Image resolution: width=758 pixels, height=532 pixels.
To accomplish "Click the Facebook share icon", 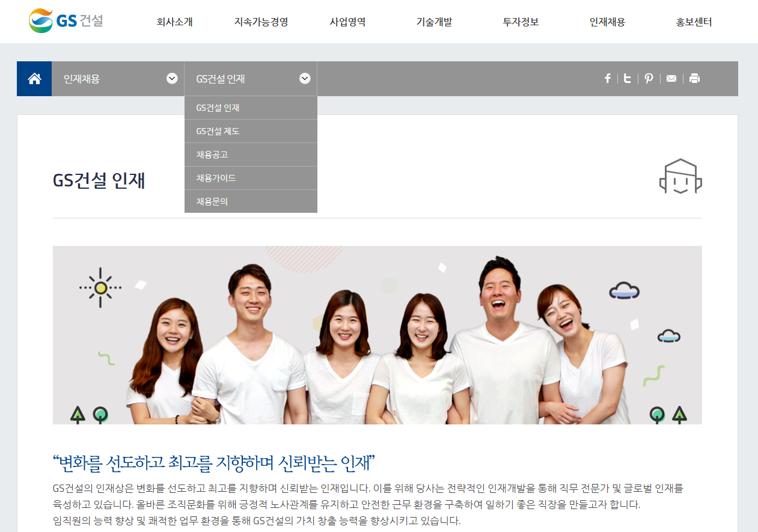I will click(607, 78).
